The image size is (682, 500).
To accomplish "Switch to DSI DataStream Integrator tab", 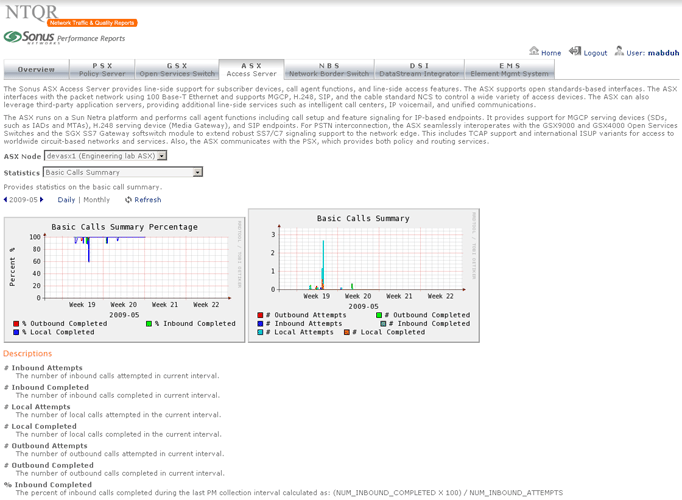I will point(419,69).
